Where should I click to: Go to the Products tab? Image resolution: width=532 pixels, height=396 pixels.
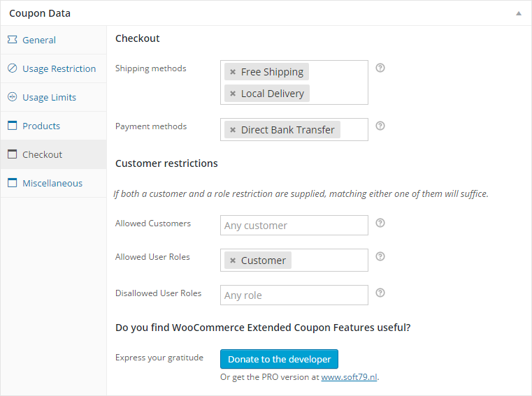click(41, 126)
